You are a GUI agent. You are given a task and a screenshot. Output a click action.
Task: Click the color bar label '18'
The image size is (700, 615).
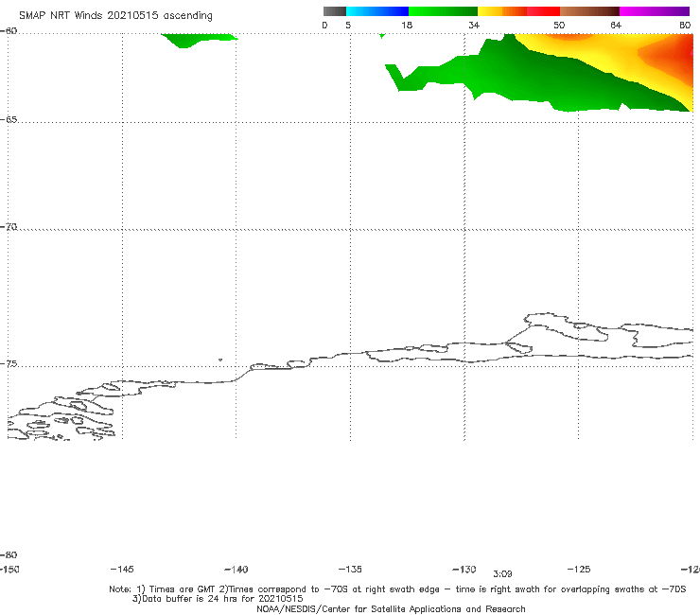pyautogui.click(x=407, y=26)
